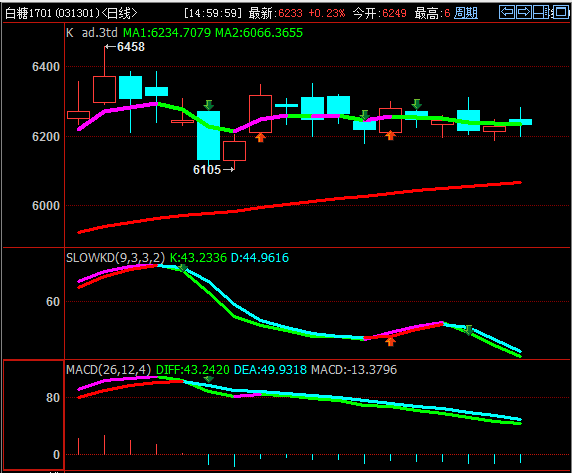
Task: Click the 最新:6233 latest price readout
Action: tap(276, 13)
